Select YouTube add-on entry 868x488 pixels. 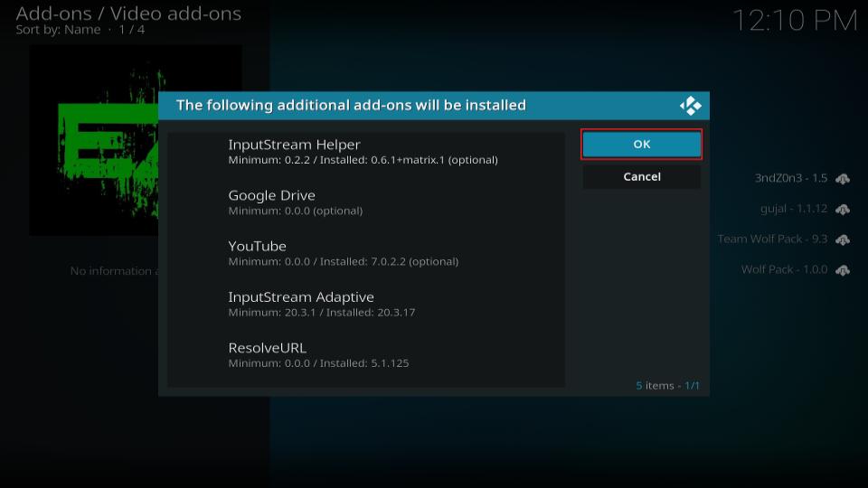click(366, 253)
